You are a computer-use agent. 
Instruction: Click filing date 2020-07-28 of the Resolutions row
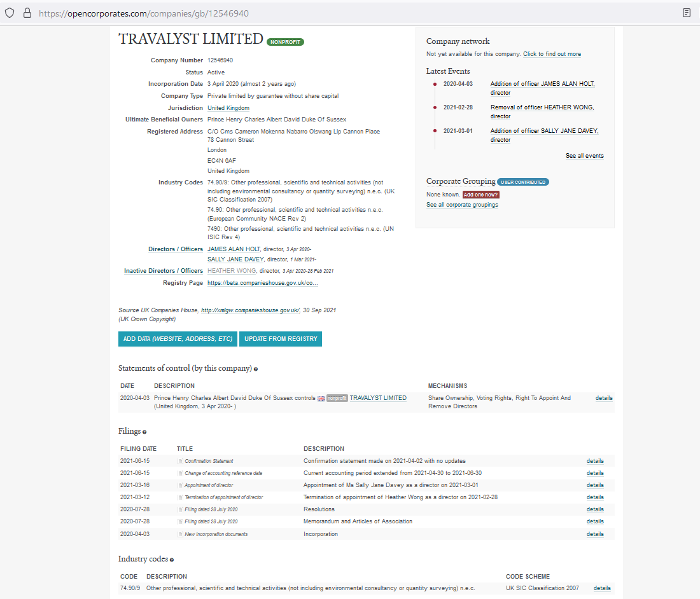tap(135, 509)
